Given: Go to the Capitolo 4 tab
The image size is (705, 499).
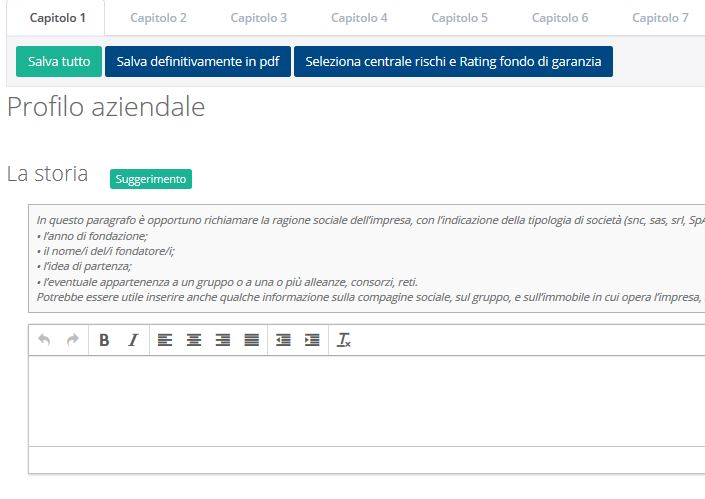Looking at the screenshot, I should (359, 18).
